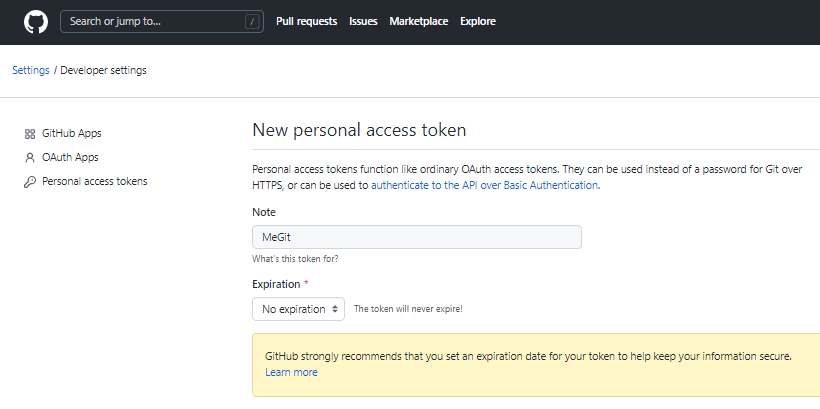The width and height of the screenshot is (820, 409).
Task: Focus the Search or jump to field
Action: (x=162, y=21)
